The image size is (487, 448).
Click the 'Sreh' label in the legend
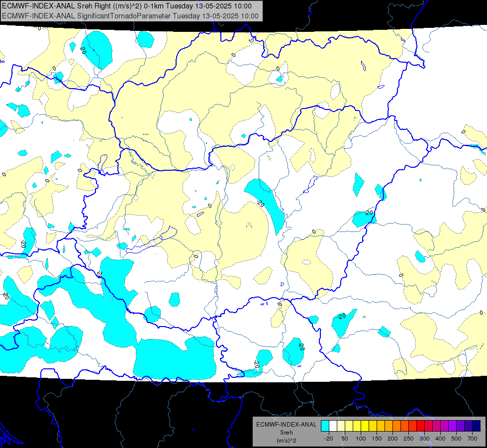(286, 433)
